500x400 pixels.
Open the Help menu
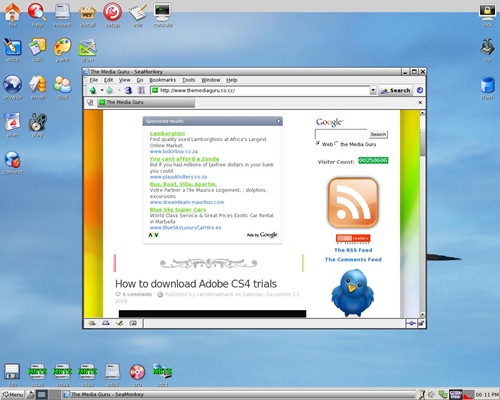click(232, 80)
